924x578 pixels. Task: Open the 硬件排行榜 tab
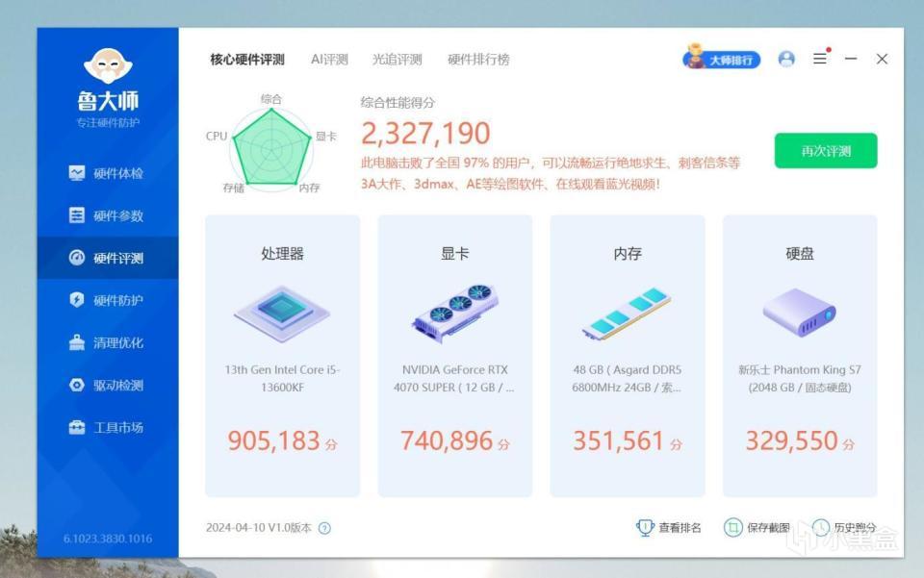tap(478, 60)
